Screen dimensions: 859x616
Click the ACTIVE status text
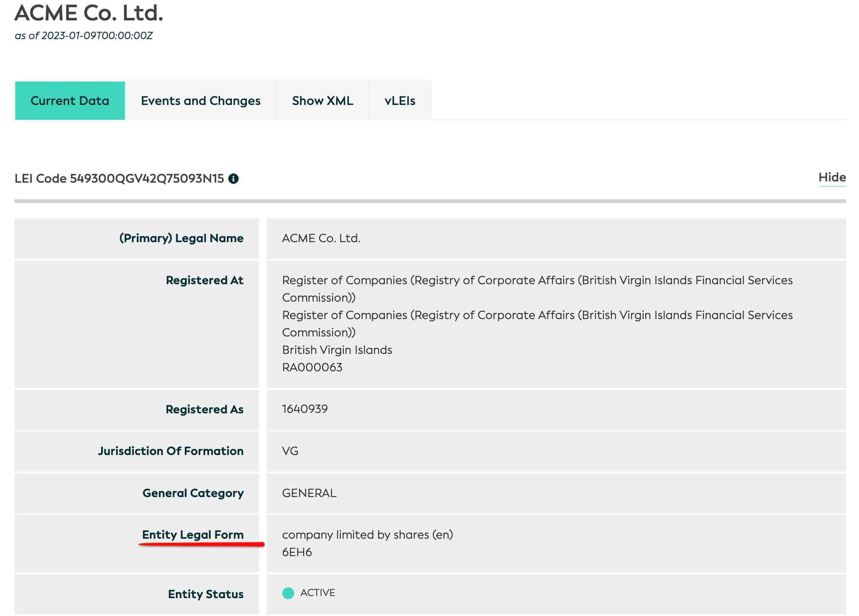(318, 593)
